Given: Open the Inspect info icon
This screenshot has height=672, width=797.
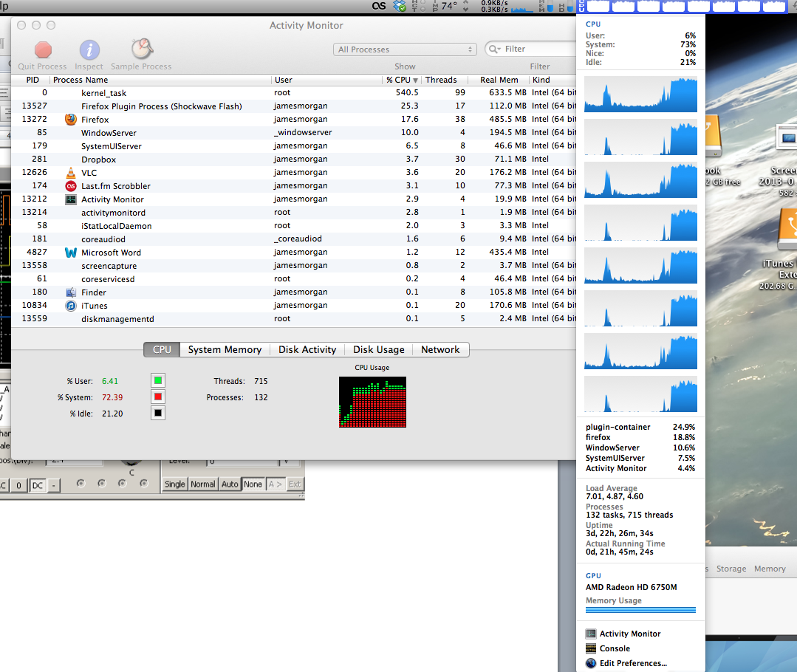Looking at the screenshot, I should (x=89, y=49).
